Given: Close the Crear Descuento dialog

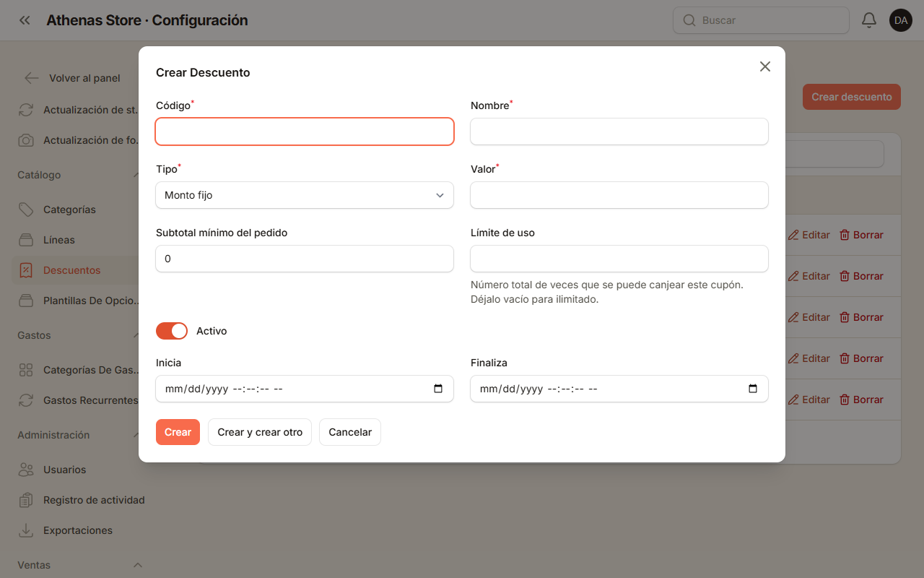Looking at the screenshot, I should pos(765,66).
